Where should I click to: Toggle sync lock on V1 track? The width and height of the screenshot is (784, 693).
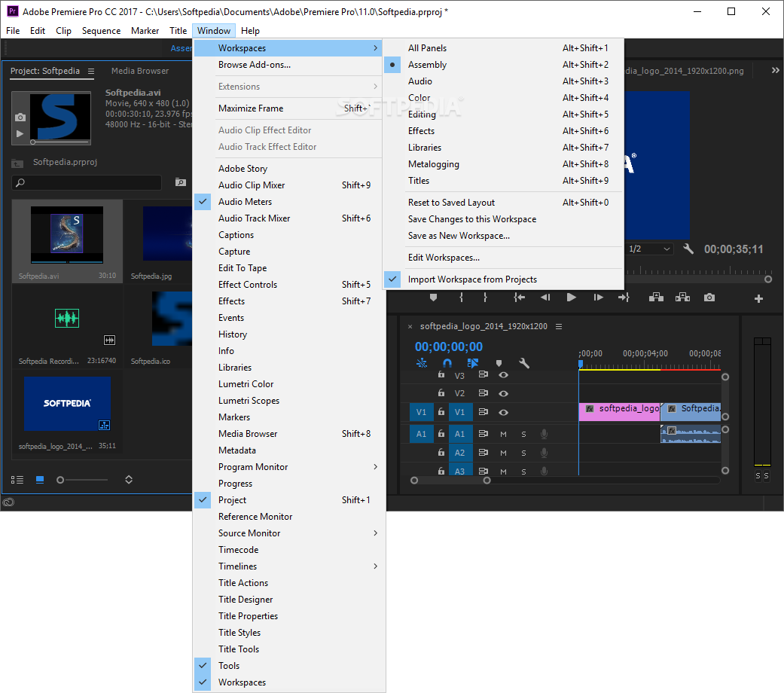tap(483, 412)
